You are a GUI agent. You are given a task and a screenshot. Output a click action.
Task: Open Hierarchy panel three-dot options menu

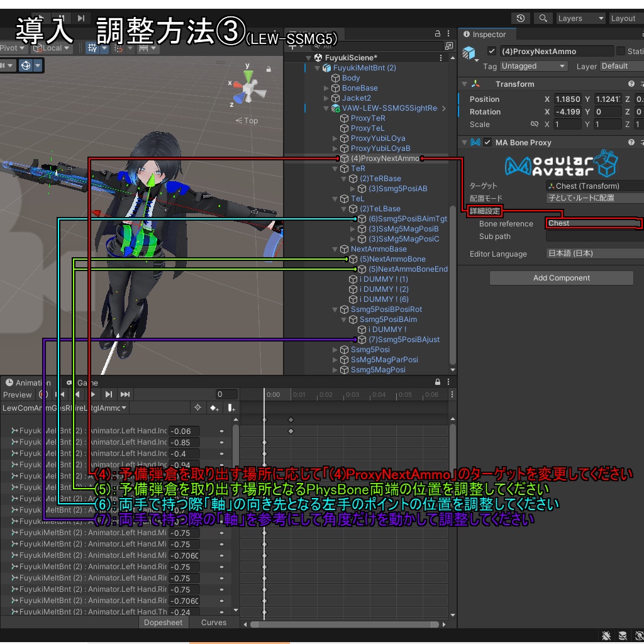tap(448, 34)
